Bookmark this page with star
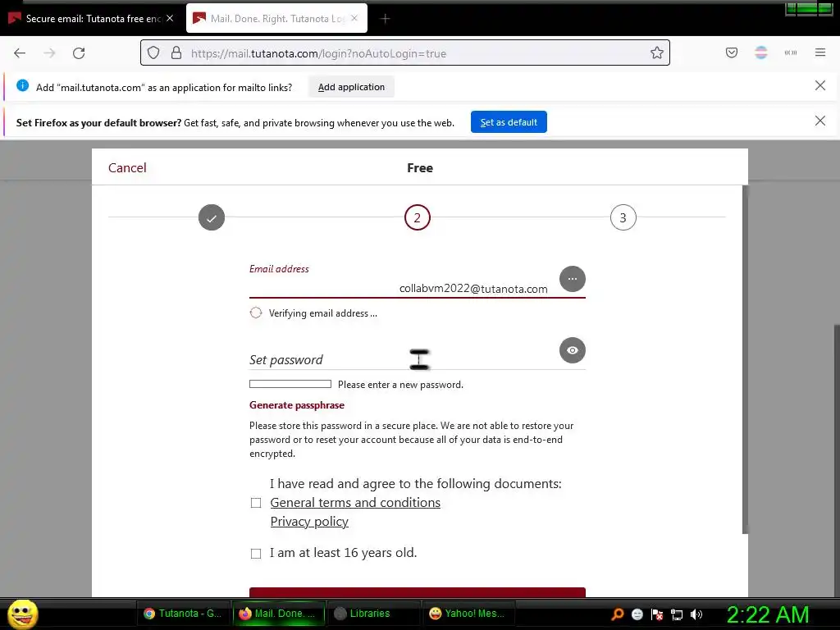 [x=657, y=52]
